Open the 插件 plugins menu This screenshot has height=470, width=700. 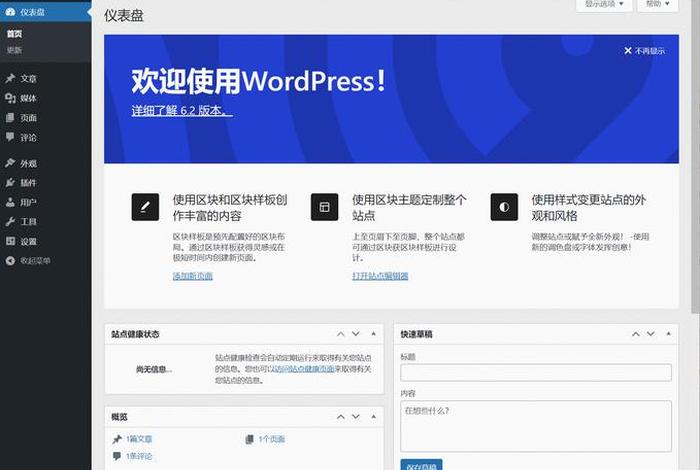(x=46, y=183)
